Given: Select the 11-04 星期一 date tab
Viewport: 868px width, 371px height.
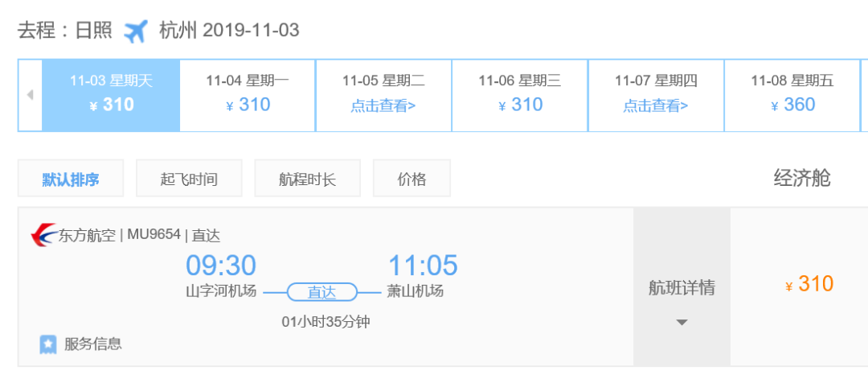Looking at the screenshot, I should pyautogui.click(x=248, y=94).
